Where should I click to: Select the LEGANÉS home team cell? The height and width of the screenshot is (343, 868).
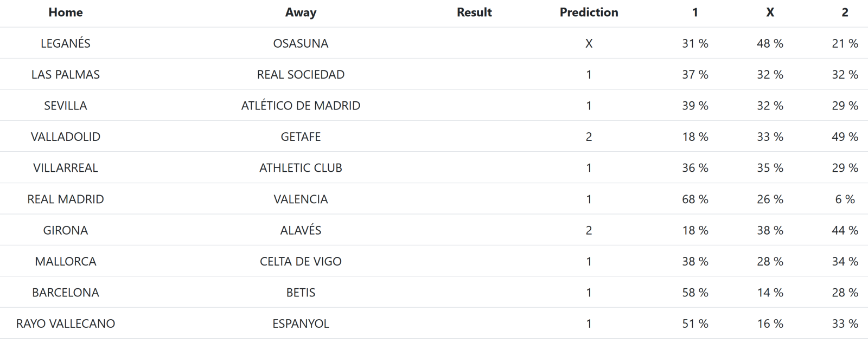(66, 43)
